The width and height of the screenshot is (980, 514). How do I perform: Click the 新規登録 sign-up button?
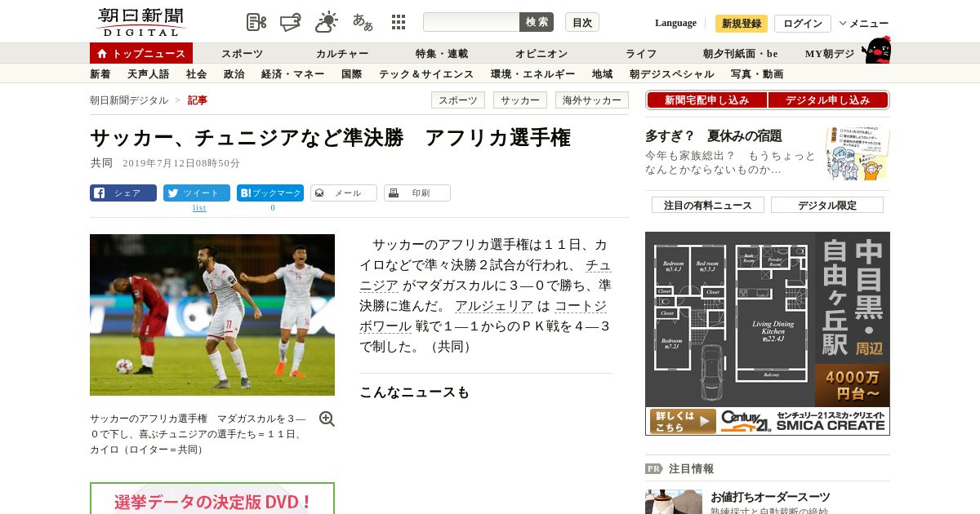pos(742,24)
